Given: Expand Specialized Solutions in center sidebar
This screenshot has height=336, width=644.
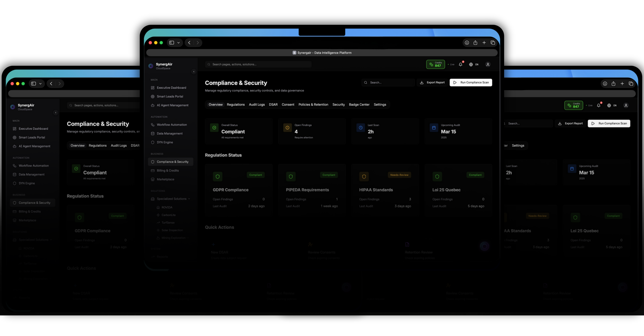Looking at the screenshot, I should tap(171, 199).
